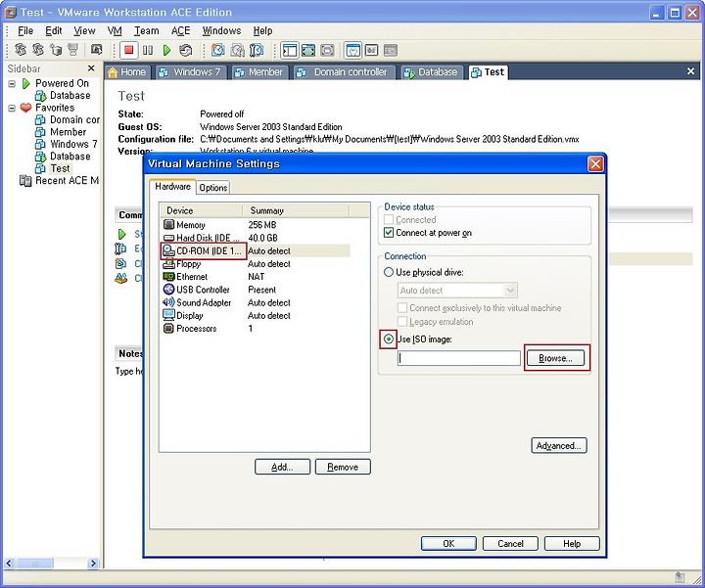Click the Take Snapshot toolbar icon
Screen dimensions: 705x588
coord(218,50)
